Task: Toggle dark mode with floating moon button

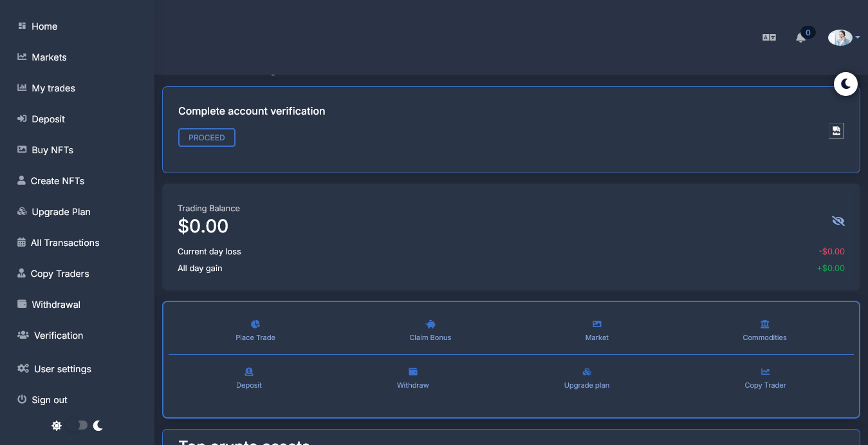Action: [845, 84]
